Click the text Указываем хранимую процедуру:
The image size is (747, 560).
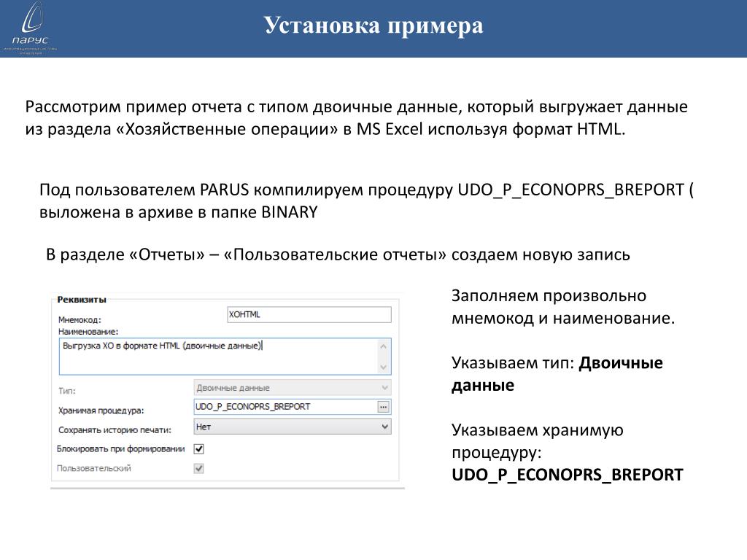[538, 441]
